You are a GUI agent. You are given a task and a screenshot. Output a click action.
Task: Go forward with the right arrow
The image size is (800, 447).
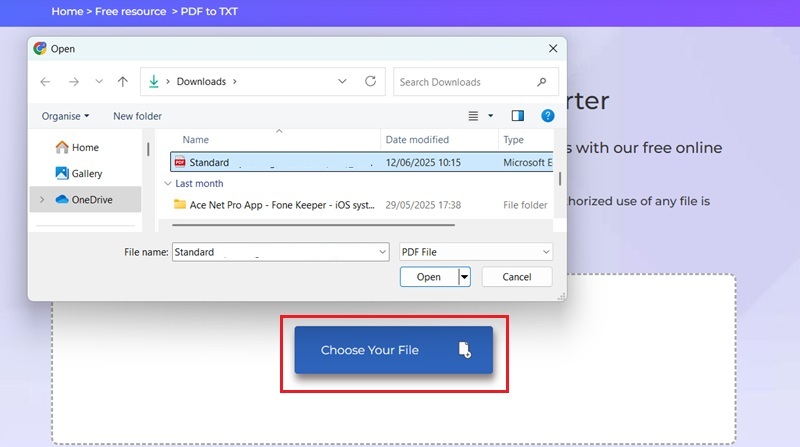click(74, 82)
